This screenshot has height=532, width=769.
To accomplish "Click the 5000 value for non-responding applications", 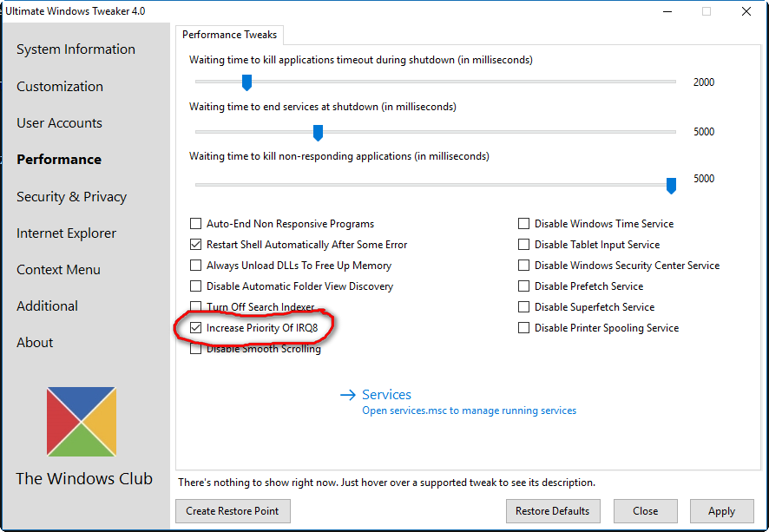I will click(704, 179).
